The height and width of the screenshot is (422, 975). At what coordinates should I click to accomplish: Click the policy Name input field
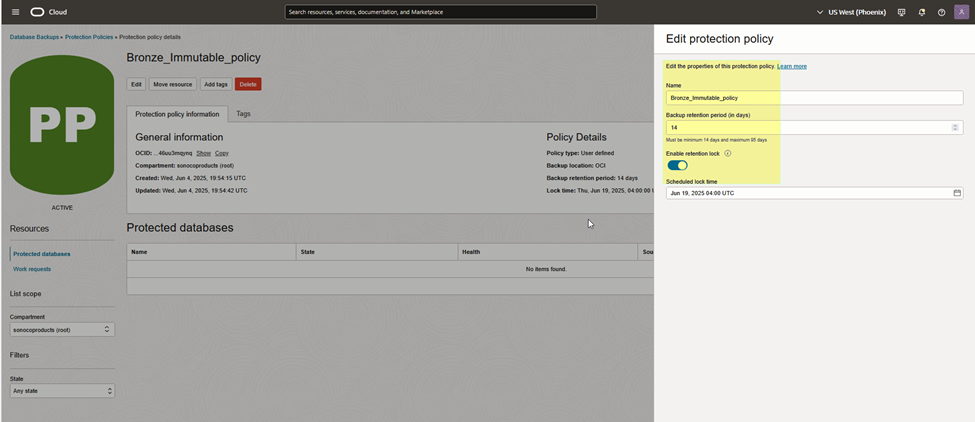click(814, 98)
